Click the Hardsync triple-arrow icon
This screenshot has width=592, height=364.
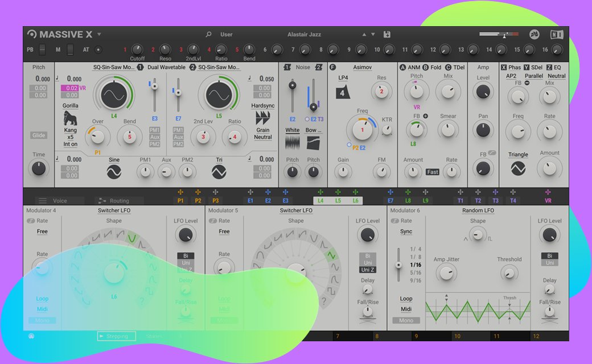[262, 118]
